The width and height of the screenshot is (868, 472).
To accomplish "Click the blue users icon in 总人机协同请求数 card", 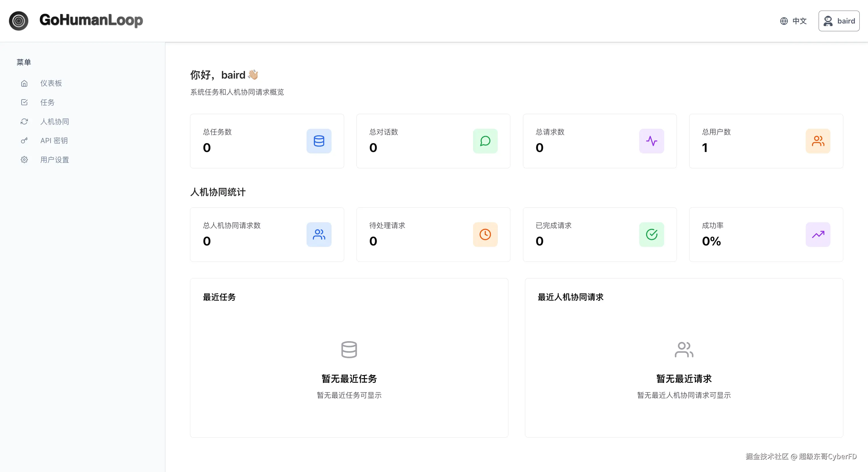I will click(319, 235).
